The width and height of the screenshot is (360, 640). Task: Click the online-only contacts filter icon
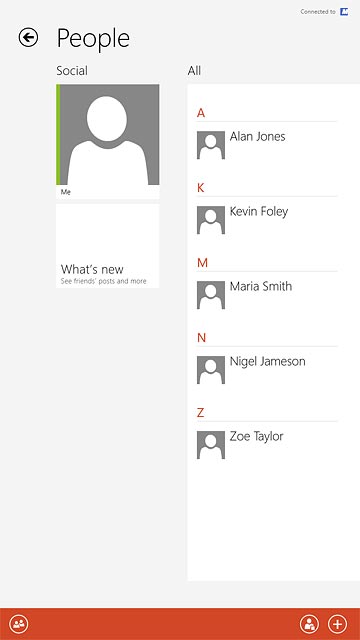(x=309, y=624)
